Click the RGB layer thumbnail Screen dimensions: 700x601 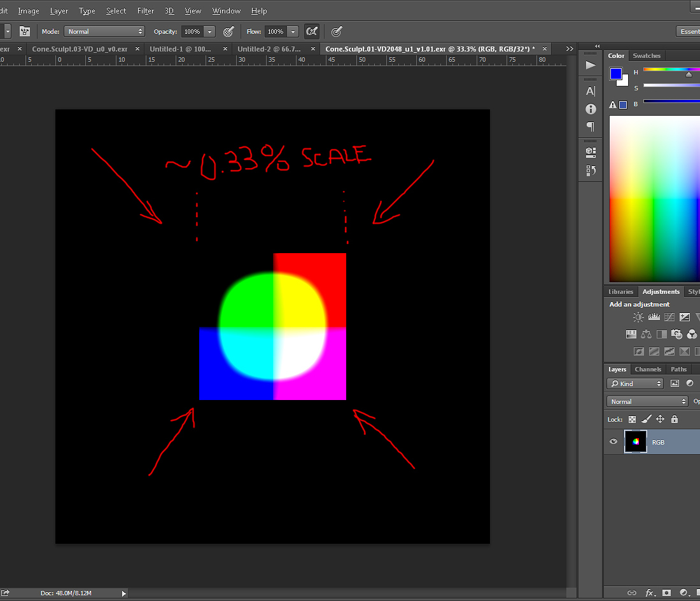pos(635,441)
